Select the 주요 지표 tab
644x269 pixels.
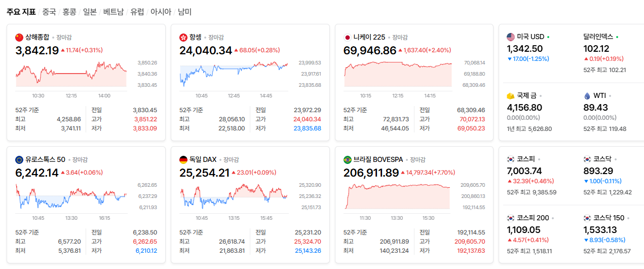(21, 12)
